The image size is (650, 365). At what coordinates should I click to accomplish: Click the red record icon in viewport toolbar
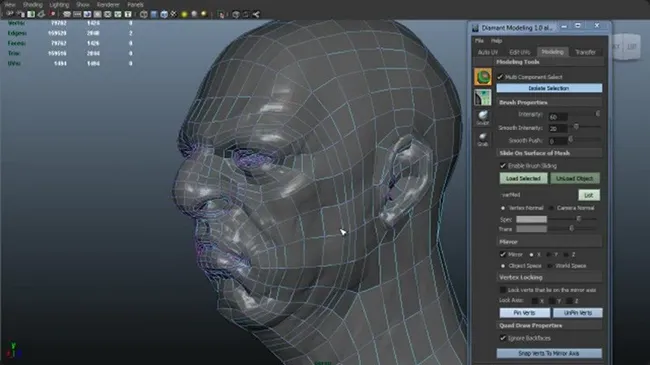[x=52, y=14]
